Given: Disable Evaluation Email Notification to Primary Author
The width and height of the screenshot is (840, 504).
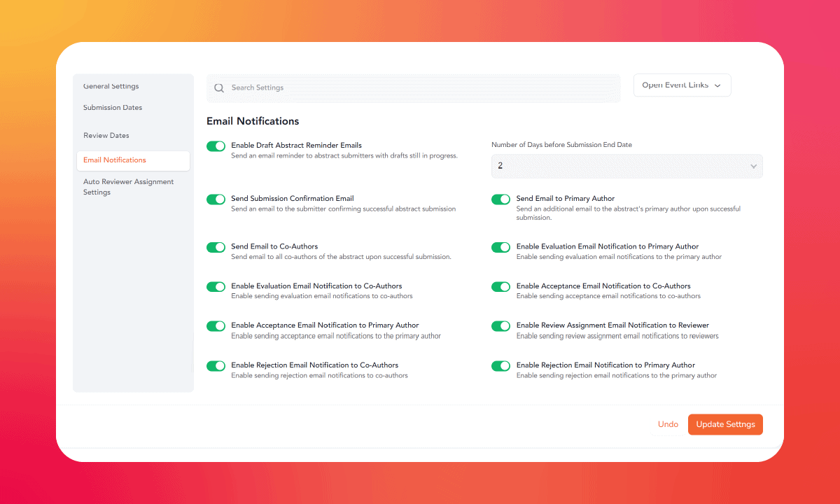Looking at the screenshot, I should coord(500,247).
